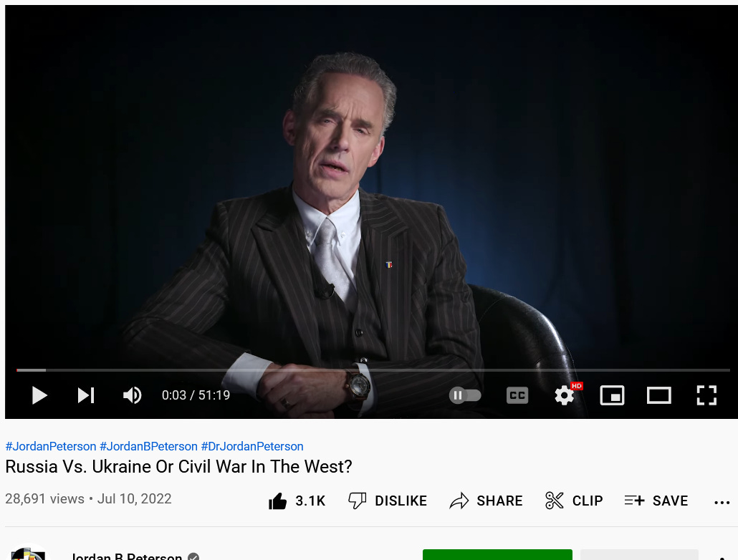Image resolution: width=738 pixels, height=560 pixels.
Task: Enter full screen mode
Action: click(706, 395)
